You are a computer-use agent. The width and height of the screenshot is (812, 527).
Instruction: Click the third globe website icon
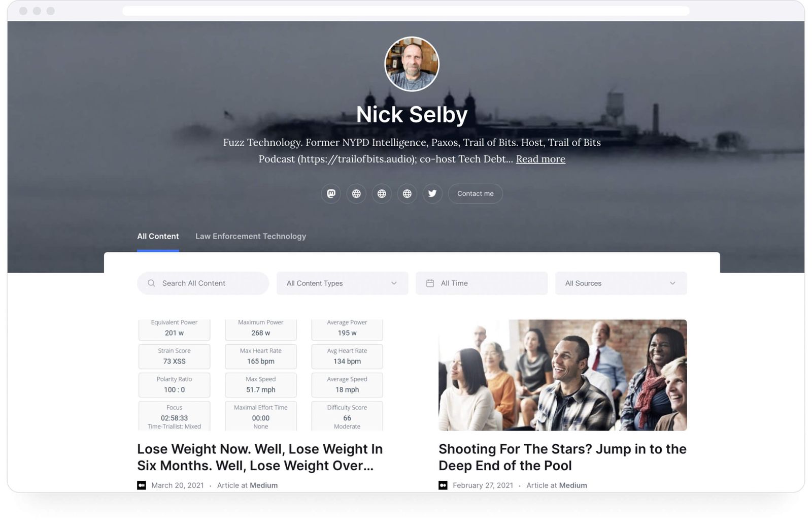pos(407,193)
